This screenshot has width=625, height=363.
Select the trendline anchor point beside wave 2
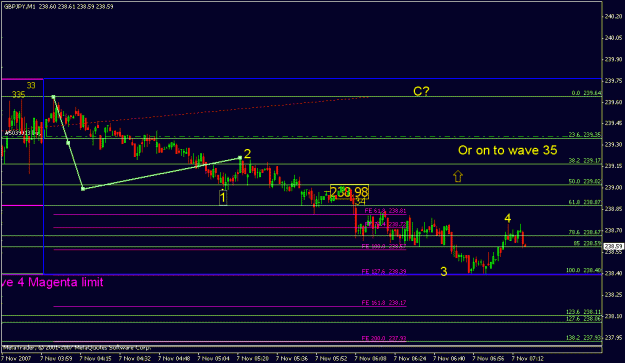[240, 158]
